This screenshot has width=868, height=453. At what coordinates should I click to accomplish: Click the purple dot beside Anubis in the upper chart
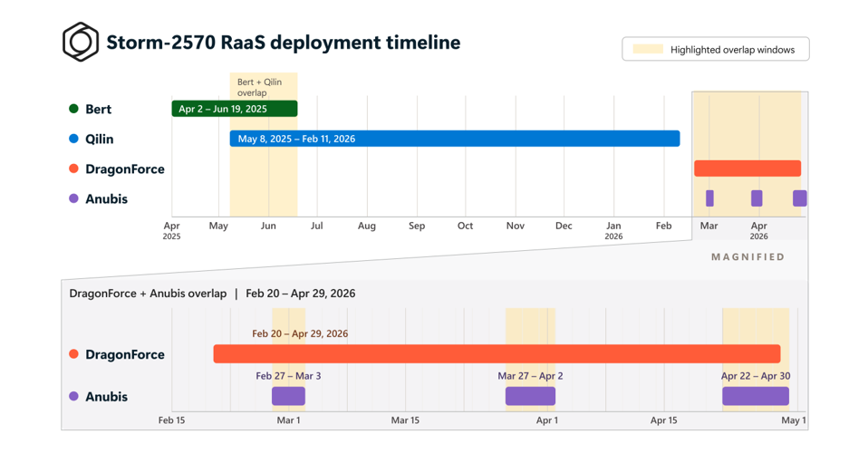[73, 198]
